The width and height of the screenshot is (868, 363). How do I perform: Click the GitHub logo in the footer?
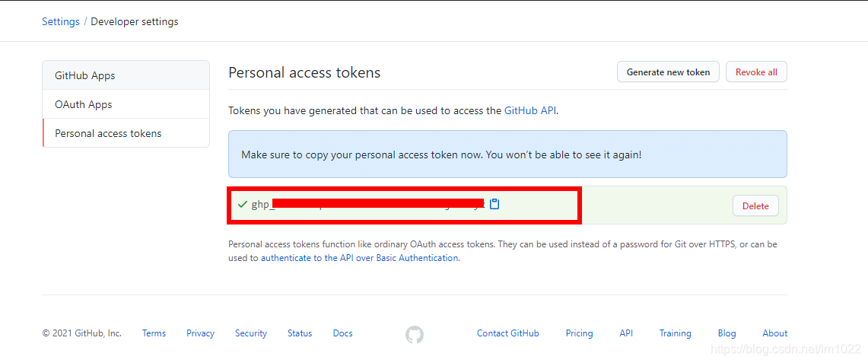coord(415,334)
